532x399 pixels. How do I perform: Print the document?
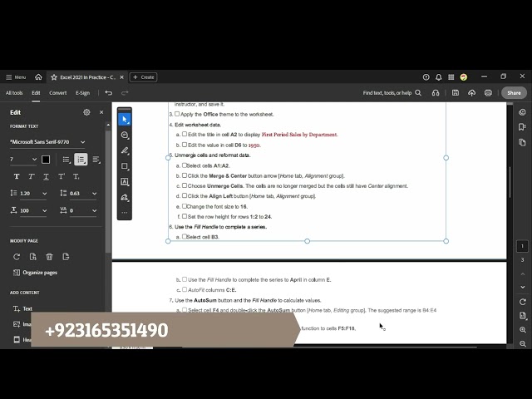click(x=488, y=92)
